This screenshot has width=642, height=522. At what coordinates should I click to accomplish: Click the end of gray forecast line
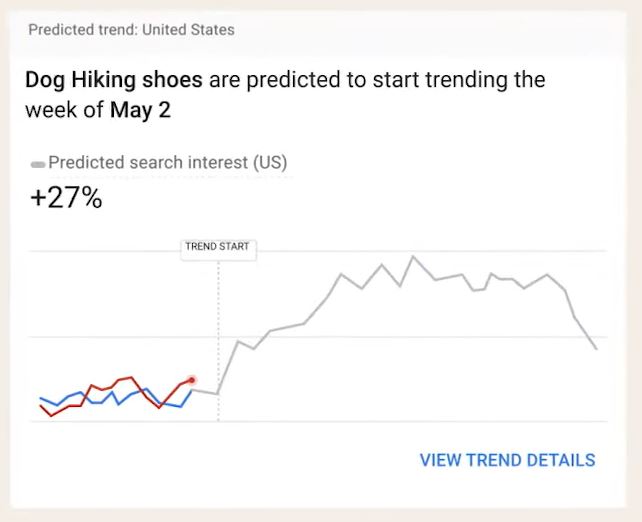(x=596, y=349)
